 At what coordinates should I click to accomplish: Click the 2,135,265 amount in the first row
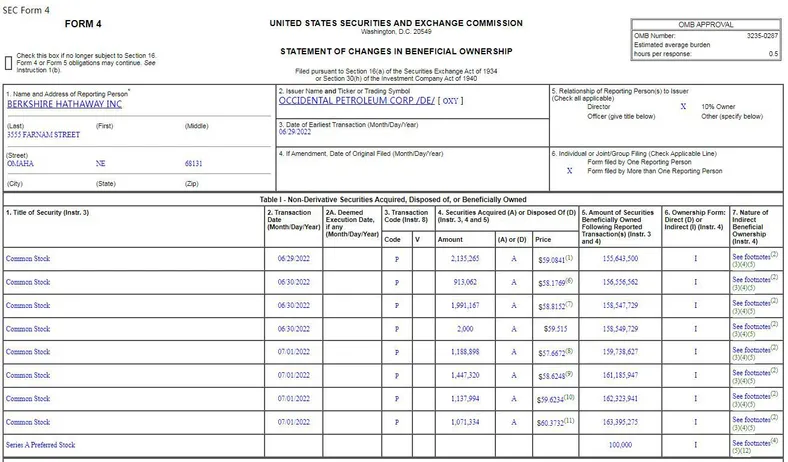pos(465,258)
